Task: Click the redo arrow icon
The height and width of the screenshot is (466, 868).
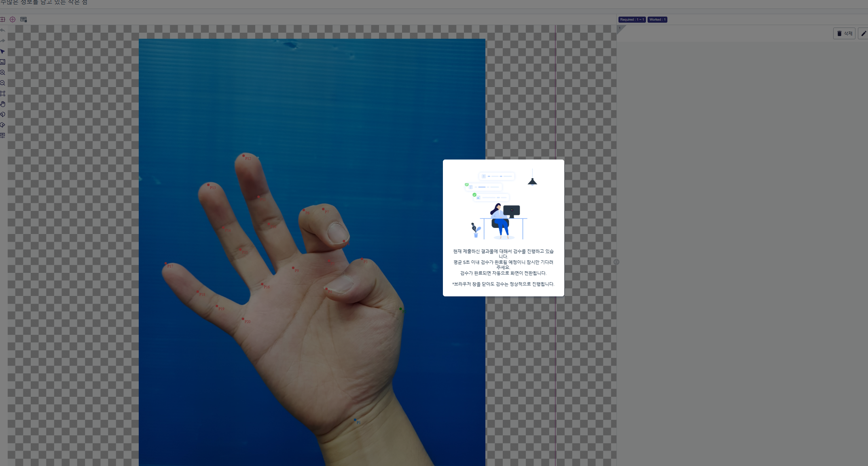Action: [2, 41]
